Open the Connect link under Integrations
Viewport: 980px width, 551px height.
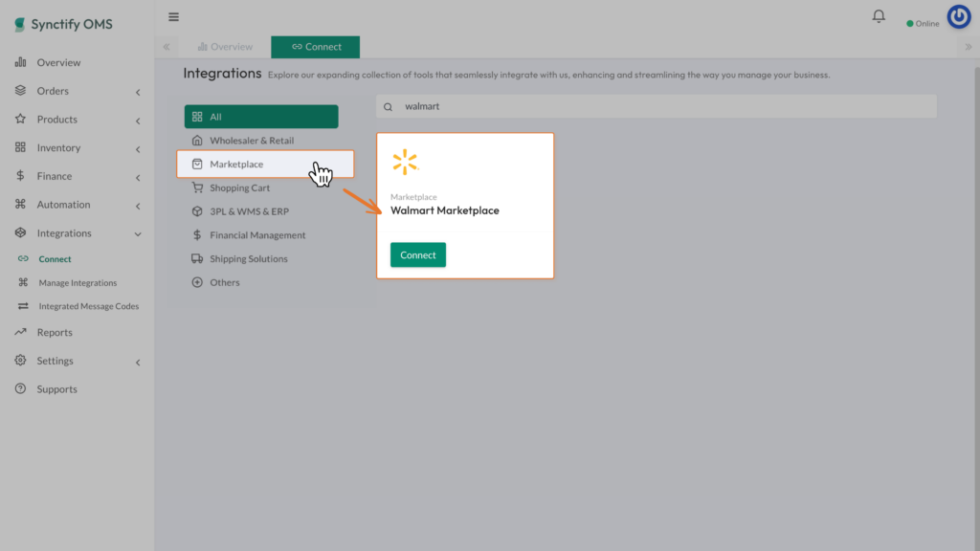pos(55,258)
